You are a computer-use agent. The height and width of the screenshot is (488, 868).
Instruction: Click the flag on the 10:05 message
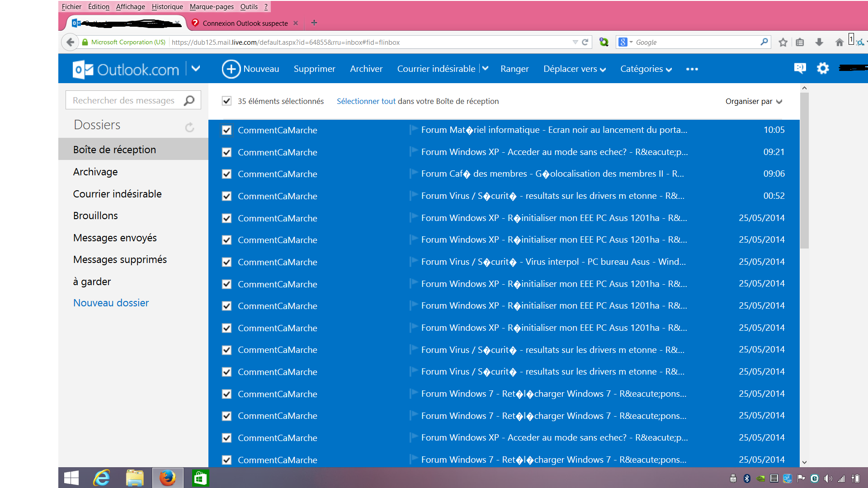413,129
